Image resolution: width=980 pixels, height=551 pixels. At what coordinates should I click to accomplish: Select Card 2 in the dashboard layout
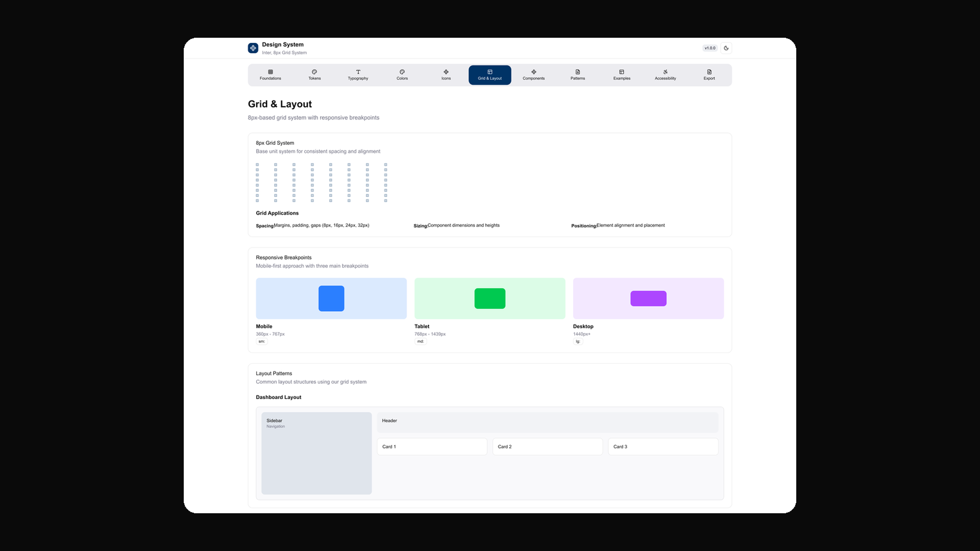pyautogui.click(x=548, y=446)
